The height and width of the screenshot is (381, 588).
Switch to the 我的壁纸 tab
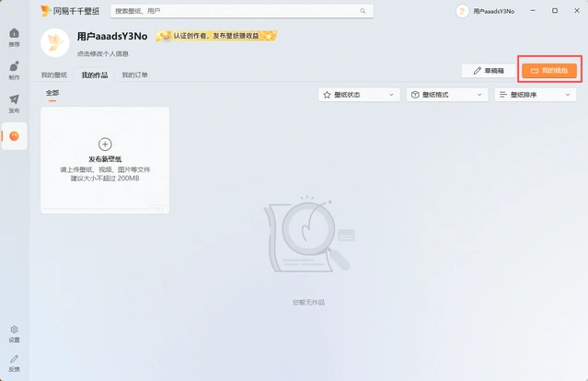coord(54,75)
